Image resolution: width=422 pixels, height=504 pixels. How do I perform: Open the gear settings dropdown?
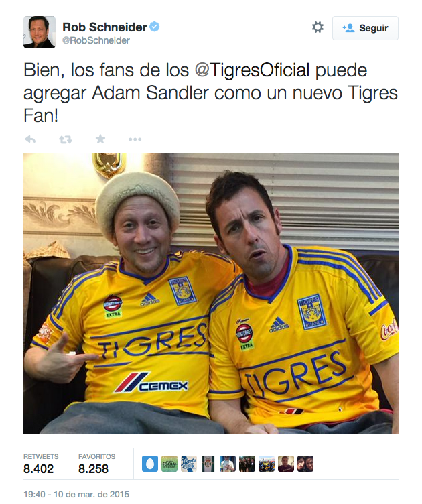coord(318,27)
